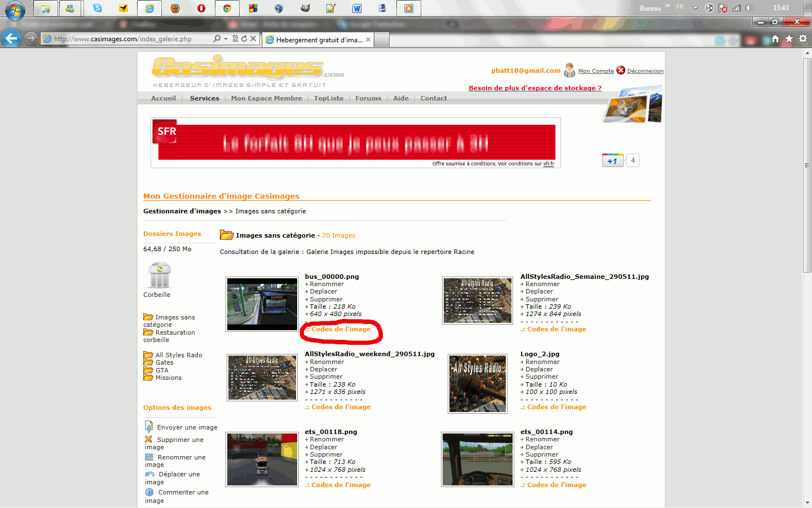
Task: Click Supprimer under AllStylesRadio_Semaine_290511.jpg
Action: [542, 299]
